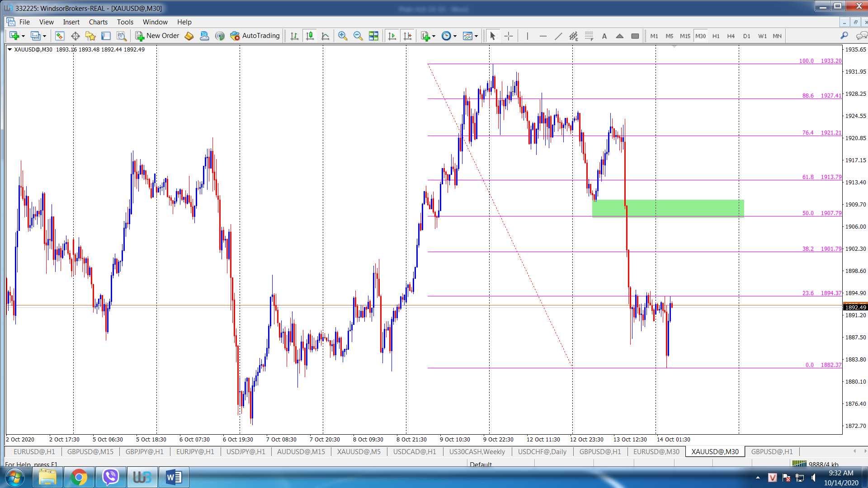Toggle the Terminal panel icon
This screenshot has width=868, height=488.
[x=106, y=36]
